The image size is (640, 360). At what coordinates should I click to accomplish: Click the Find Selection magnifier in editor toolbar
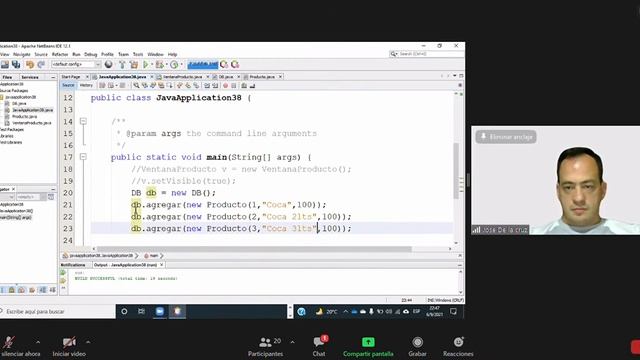click(136, 85)
